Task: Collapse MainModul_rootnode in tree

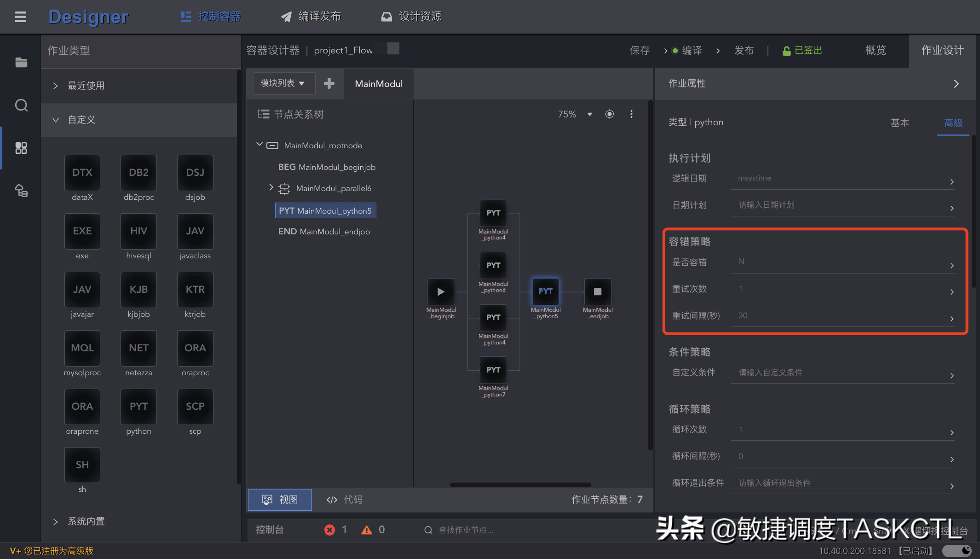Action: [x=259, y=145]
